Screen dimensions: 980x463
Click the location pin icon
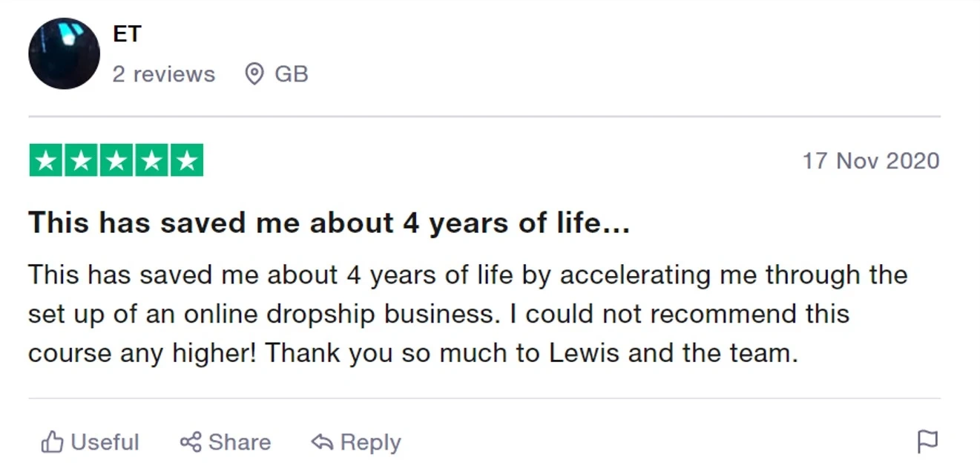254,74
